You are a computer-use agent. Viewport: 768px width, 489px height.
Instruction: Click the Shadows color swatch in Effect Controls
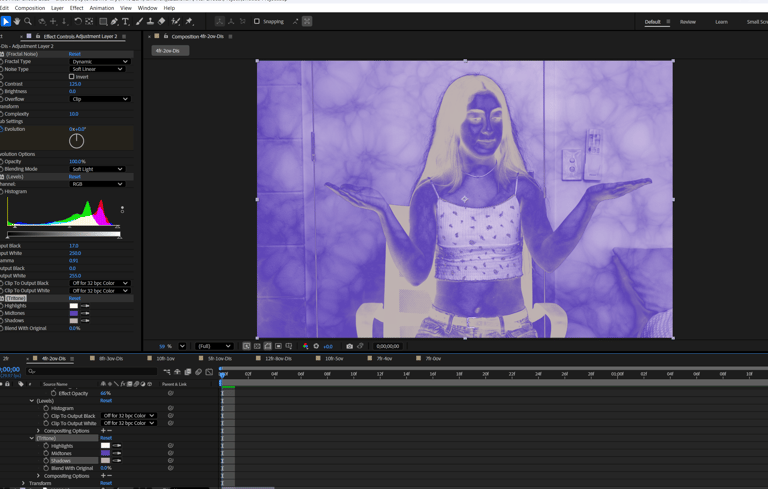[x=74, y=320]
